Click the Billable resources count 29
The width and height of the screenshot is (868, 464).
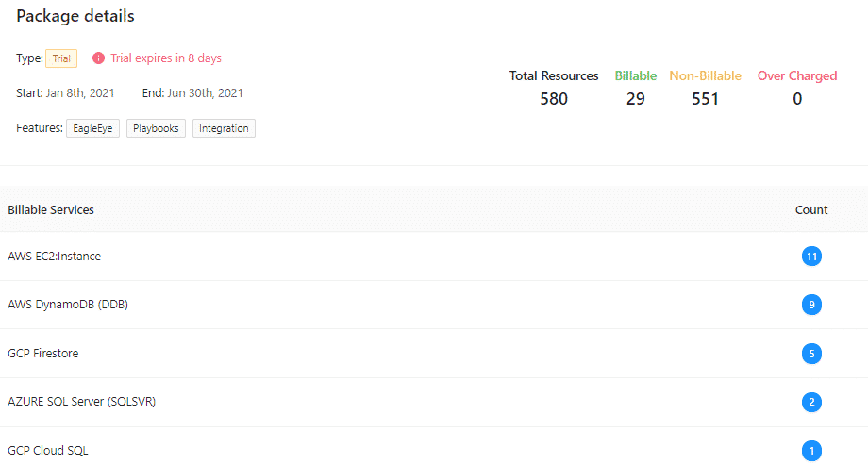[x=636, y=99]
